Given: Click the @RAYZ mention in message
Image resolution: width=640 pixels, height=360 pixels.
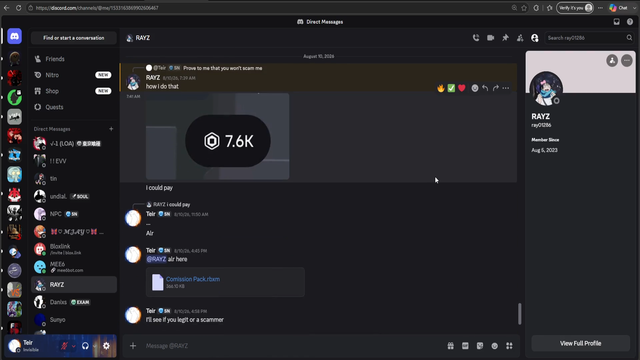Looking at the screenshot, I should (x=156, y=259).
